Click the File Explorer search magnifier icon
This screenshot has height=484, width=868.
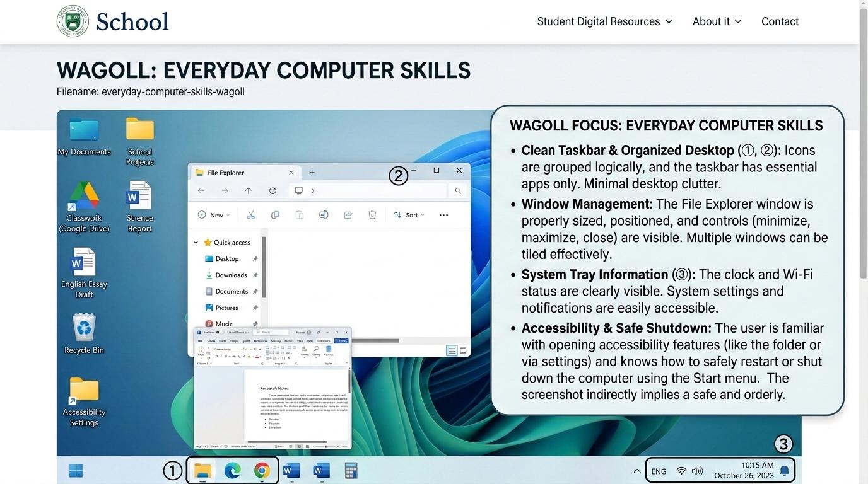click(458, 191)
